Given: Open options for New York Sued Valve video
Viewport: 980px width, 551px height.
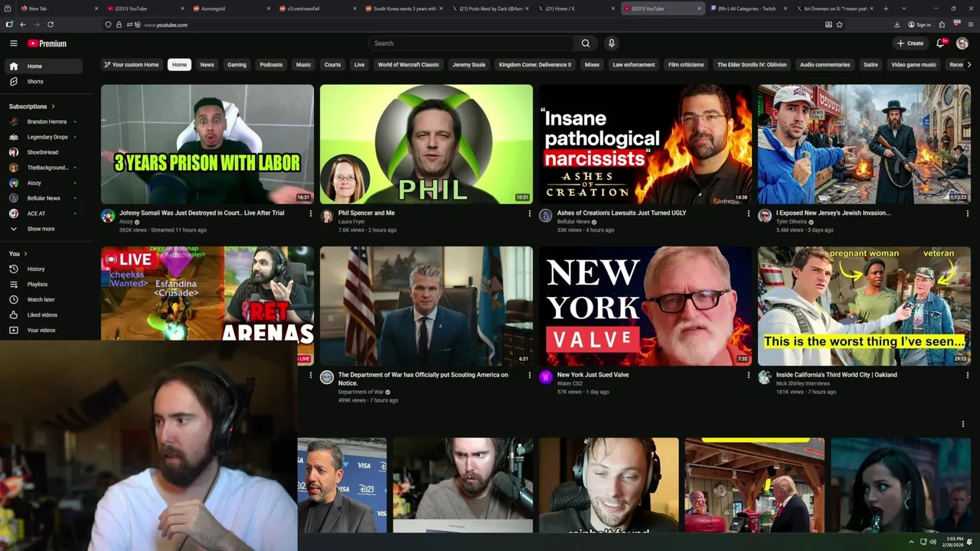Looking at the screenshot, I should point(748,375).
